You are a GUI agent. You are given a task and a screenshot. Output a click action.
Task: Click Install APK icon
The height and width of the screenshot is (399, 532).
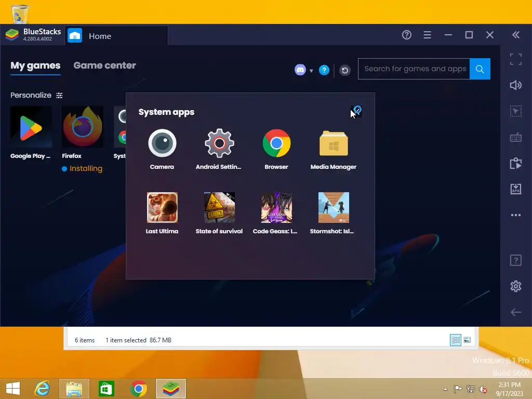pyautogui.click(x=516, y=189)
